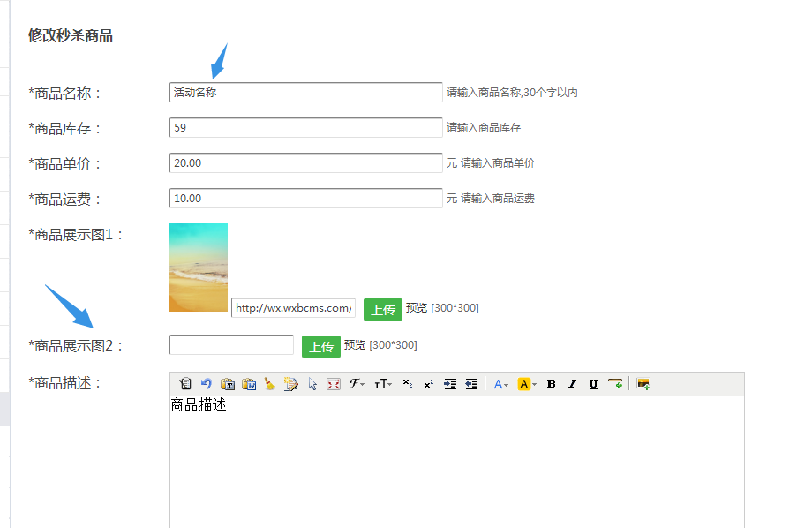Choose the select-all cursor icon
Screen dimensions: 812x528
point(312,384)
